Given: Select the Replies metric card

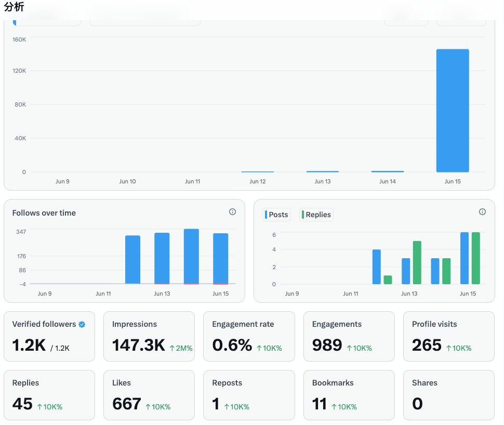Looking at the screenshot, I should [x=49, y=395].
